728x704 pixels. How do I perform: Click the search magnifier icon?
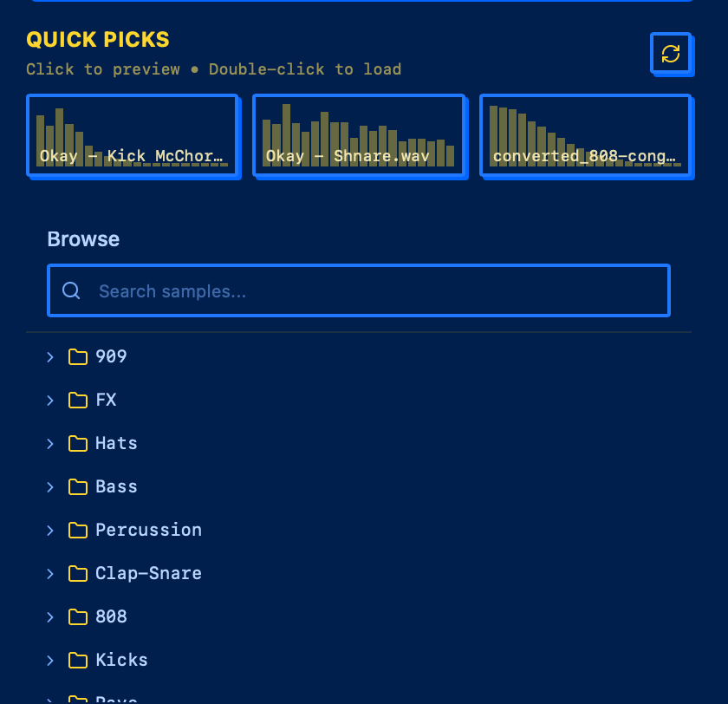[72, 291]
